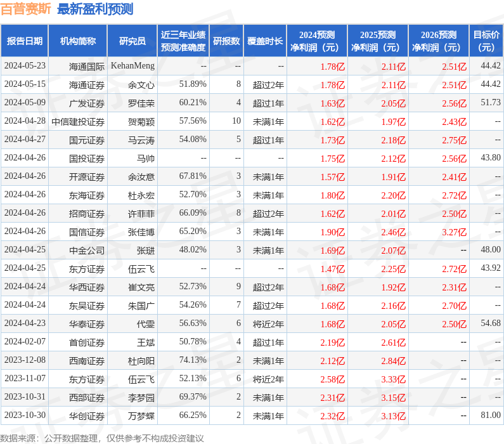This screenshot has width=504, height=444.
Task: Click 2024 forecast value 1.47亿
Action: (x=333, y=269)
